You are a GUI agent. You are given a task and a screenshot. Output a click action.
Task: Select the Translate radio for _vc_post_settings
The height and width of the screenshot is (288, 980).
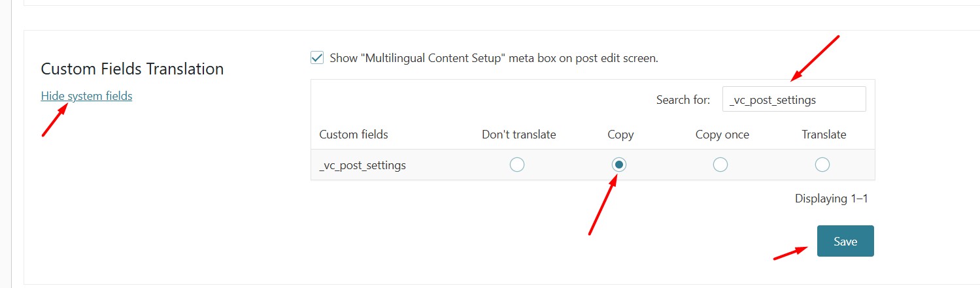click(822, 165)
